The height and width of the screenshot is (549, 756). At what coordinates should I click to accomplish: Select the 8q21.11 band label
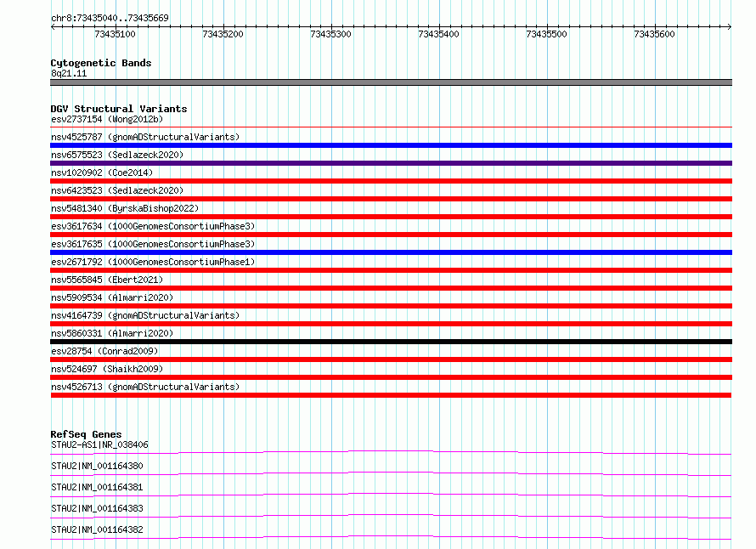(69, 73)
